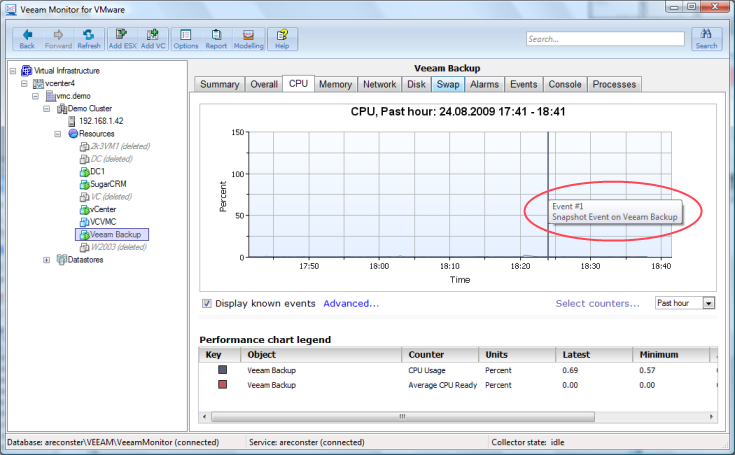
Task: Click the Select counters... link
Action: pyautogui.click(x=598, y=303)
